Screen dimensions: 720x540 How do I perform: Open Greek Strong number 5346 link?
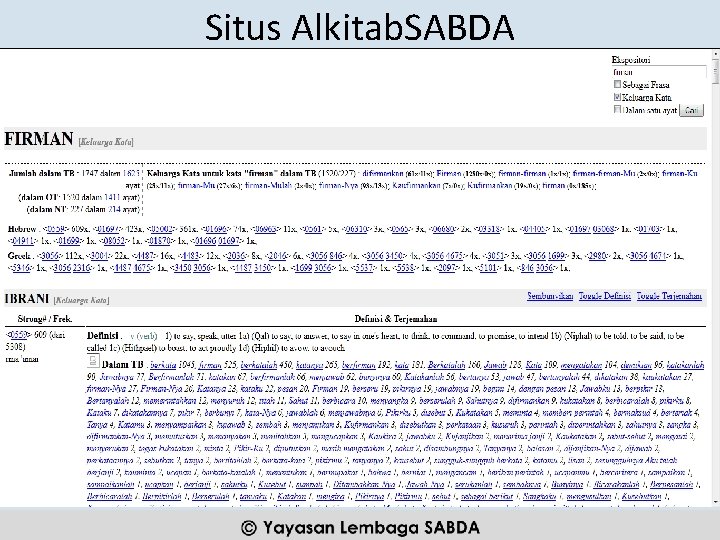pos(20,268)
